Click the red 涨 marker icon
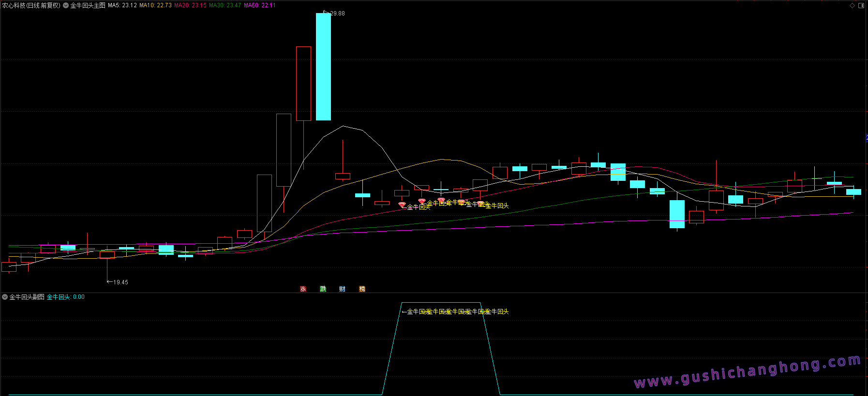Viewport: 868px width, 396px height. click(303, 289)
